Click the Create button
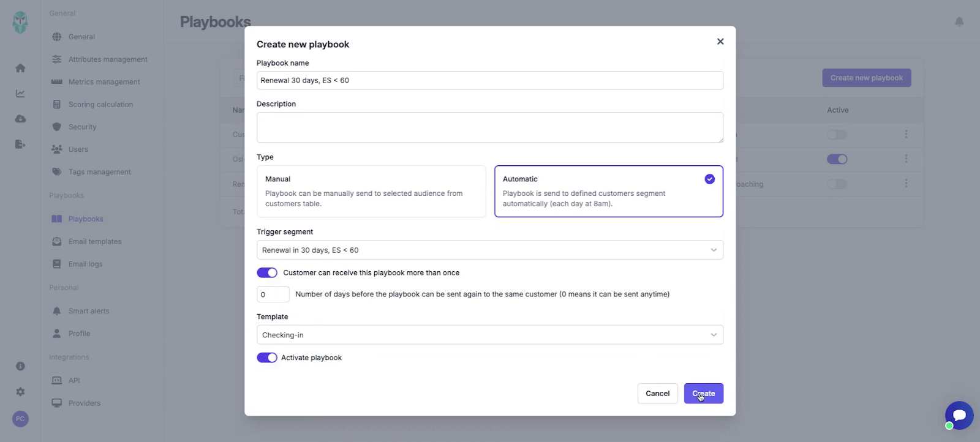 [703, 394]
